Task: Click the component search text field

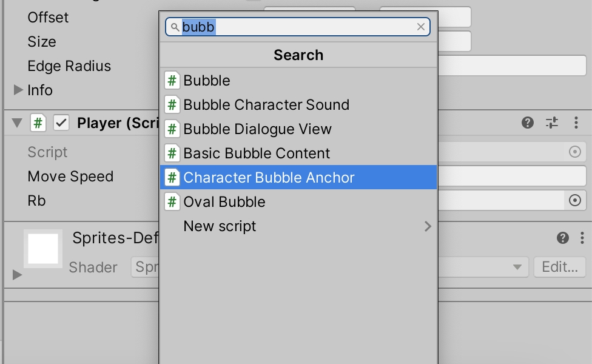Action: 297,27
